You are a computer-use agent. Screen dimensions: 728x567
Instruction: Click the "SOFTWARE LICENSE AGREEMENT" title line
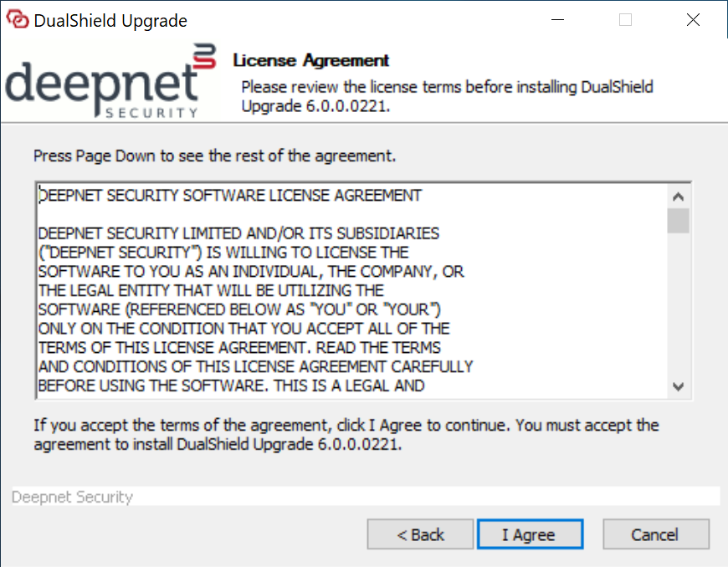click(230, 196)
